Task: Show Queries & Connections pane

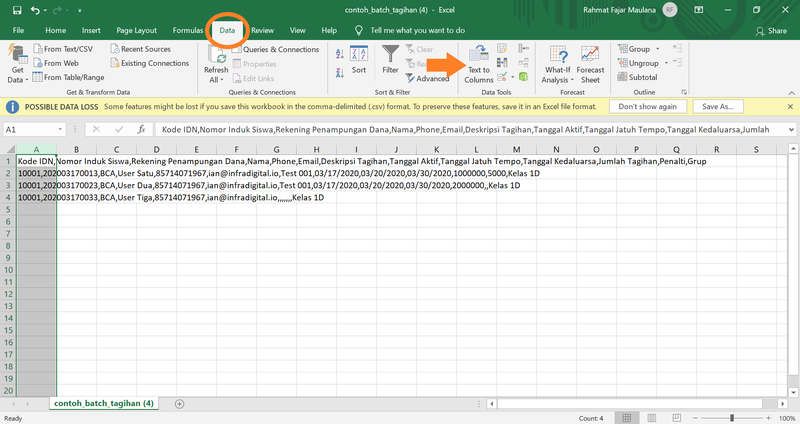Action: tap(276, 49)
